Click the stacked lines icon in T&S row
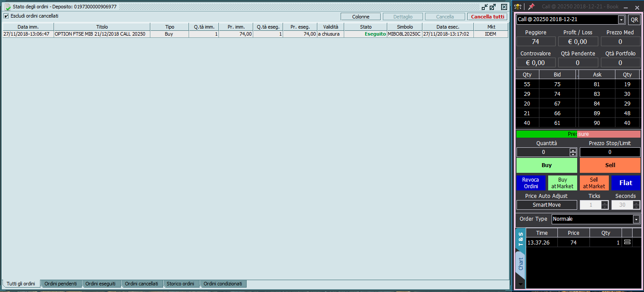Screen dimensions: 644x292 (x=627, y=242)
